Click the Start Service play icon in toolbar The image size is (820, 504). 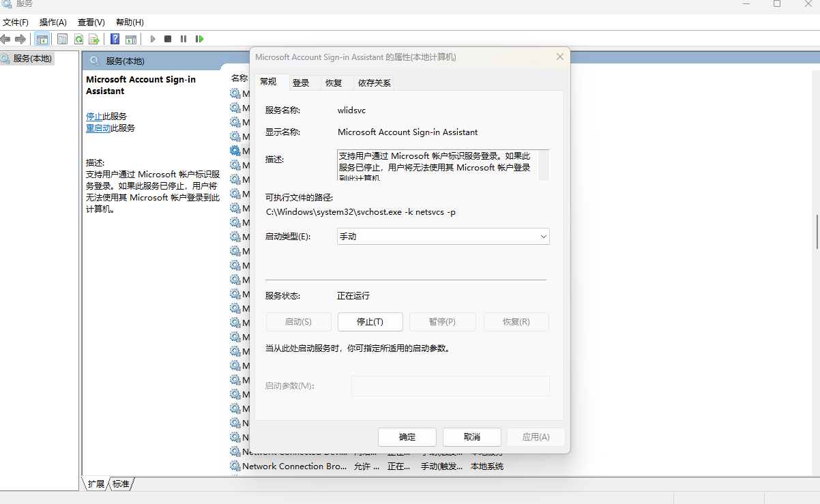click(153, 39)
